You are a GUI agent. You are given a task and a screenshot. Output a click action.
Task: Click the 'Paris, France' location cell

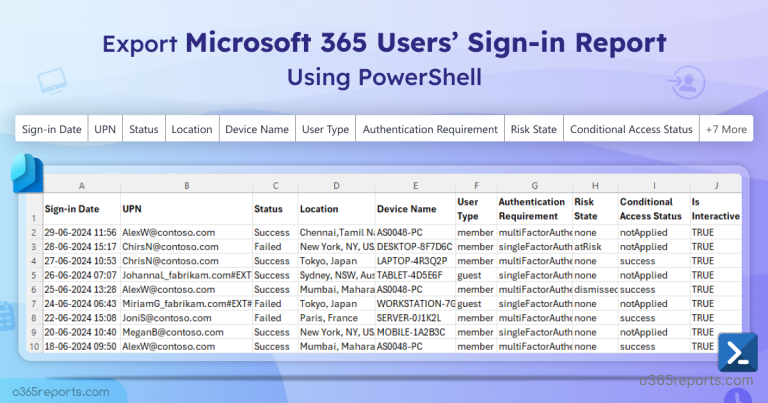point(336,318)
